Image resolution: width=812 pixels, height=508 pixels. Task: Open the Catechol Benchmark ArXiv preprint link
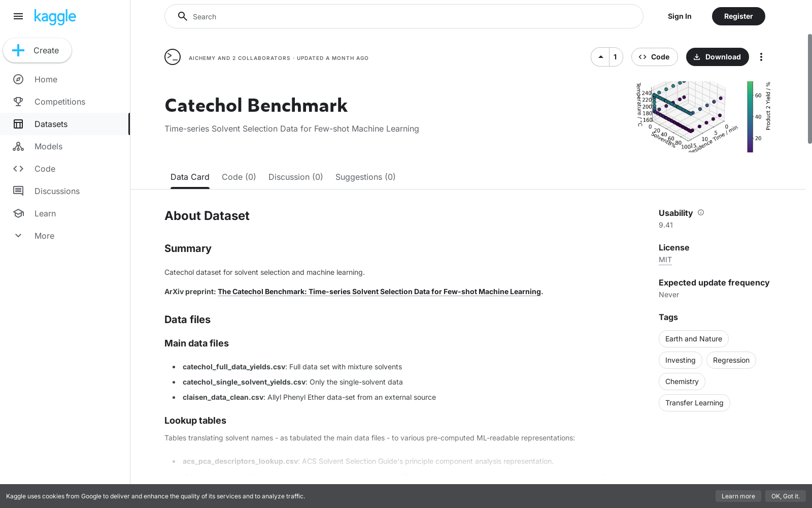[379, 292]
